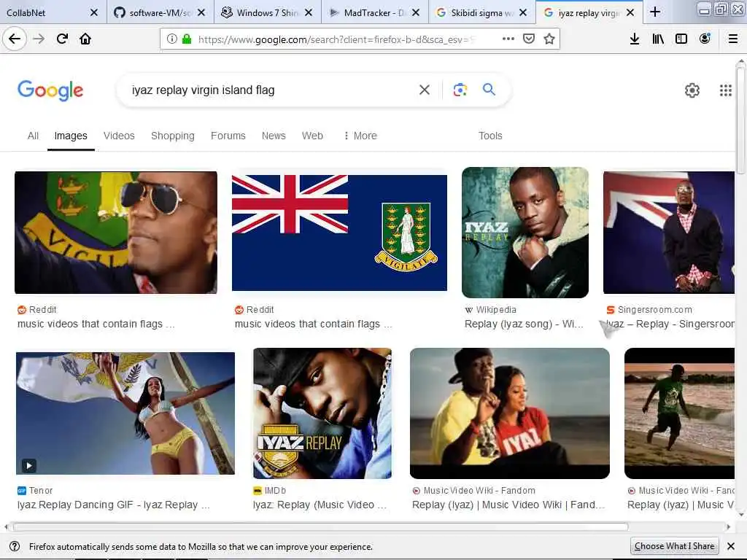This screenshot has height=560, width=747.
Task: Open the Tenor dancing GIF thumbnail
Action: point(125,413)
